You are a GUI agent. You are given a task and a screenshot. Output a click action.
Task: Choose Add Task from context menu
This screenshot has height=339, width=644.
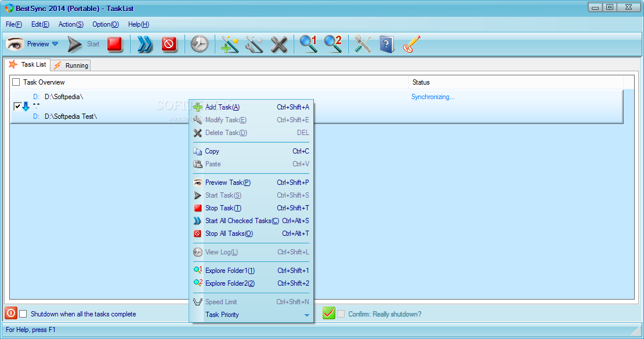pyautogui.click(x=251, y=107)
